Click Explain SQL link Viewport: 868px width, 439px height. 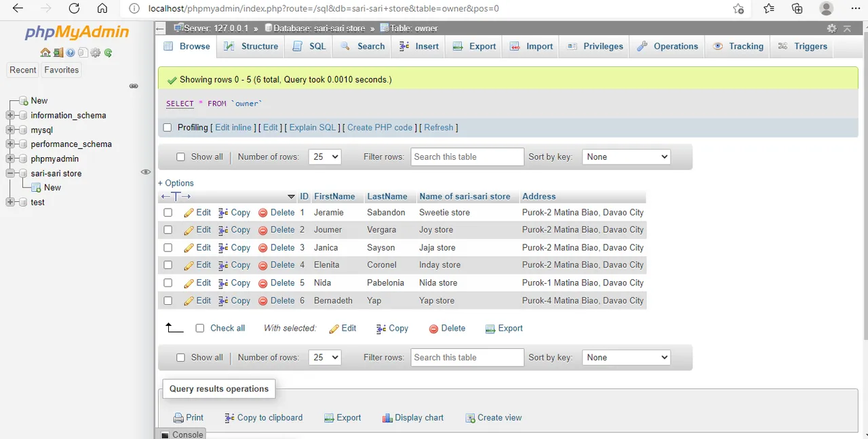313,127
